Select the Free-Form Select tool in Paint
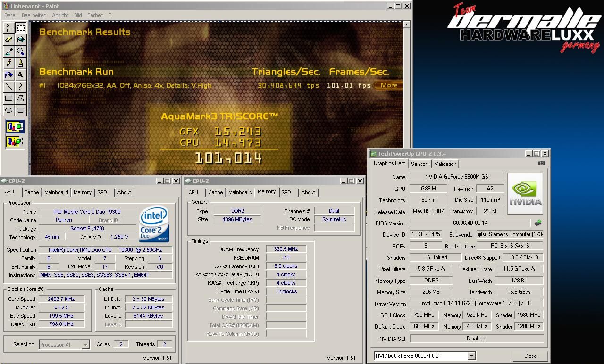 [x=8, y=28]
